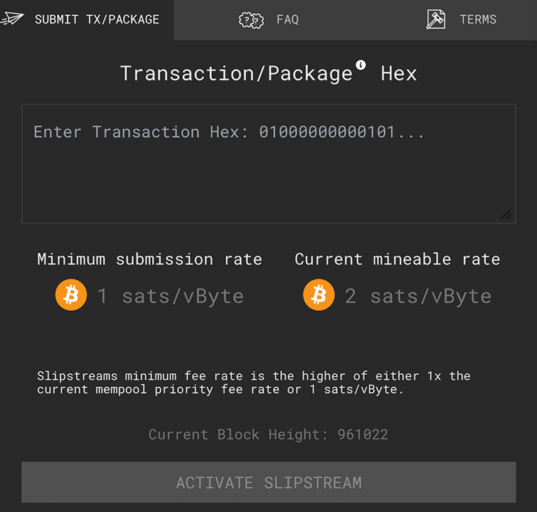Image resolution: width=537 pixels, height=512 pixels.
Task: Click the FAQ question-mark gears icon
Action: tap(251, 20)
